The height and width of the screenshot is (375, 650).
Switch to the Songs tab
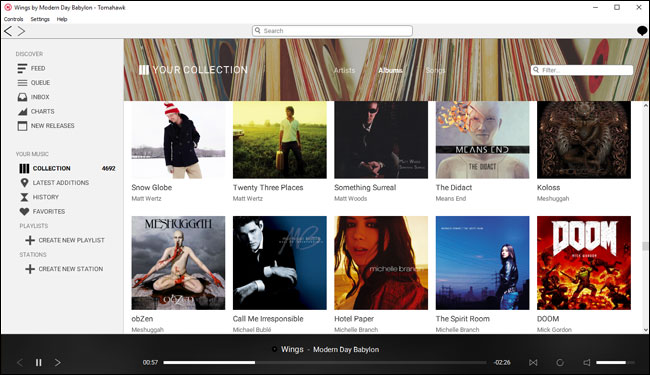435,70
